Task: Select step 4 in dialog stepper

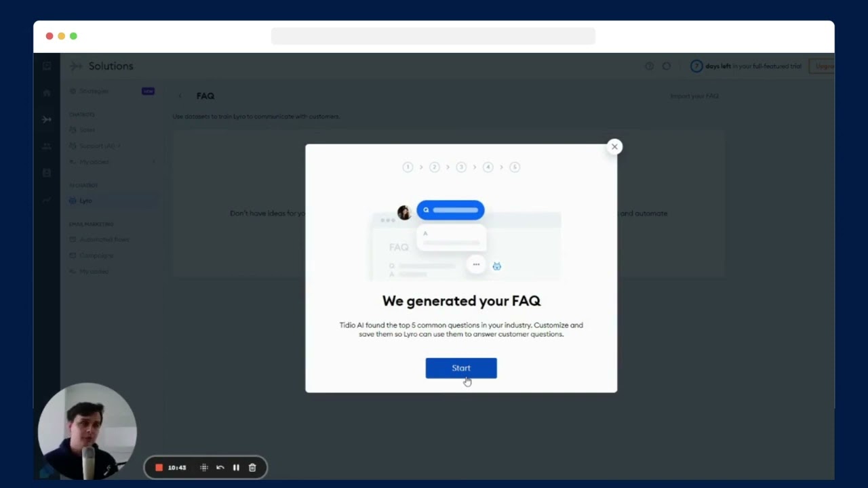Action: 488,167
